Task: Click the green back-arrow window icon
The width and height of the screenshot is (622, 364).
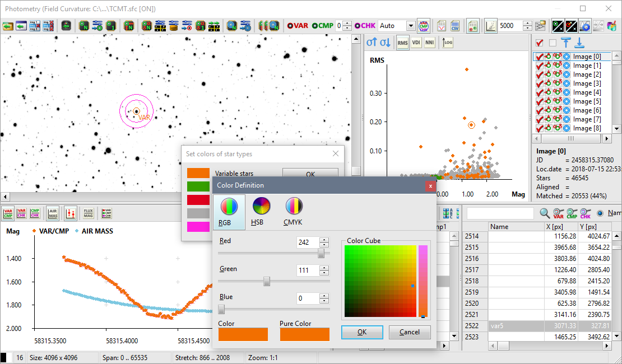Action: click(x=21, y=26)
